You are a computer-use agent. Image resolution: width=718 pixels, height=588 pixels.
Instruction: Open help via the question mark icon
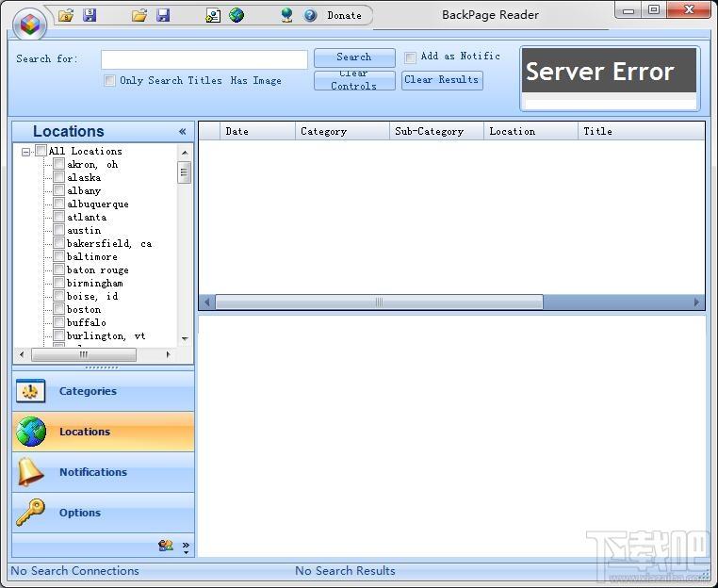pyautogui.click(x=310, y=16)
